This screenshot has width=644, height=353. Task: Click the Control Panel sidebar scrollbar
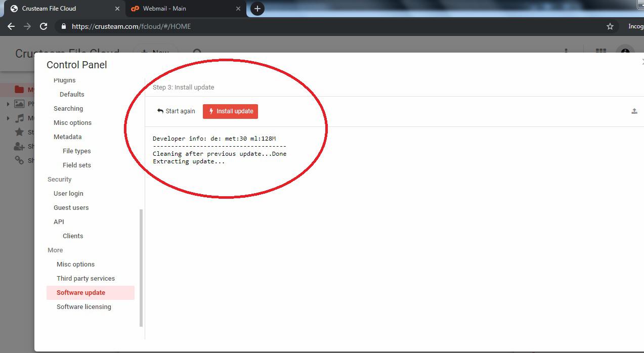[x=141, y=268]
